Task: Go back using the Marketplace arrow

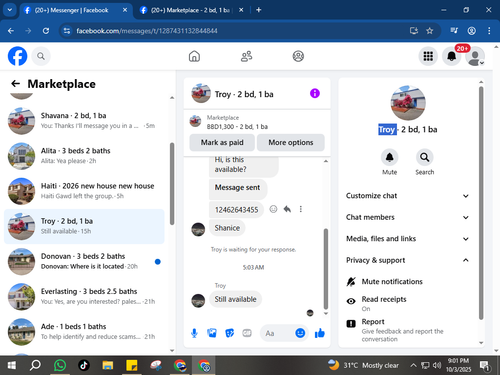Action: point(15,84)
